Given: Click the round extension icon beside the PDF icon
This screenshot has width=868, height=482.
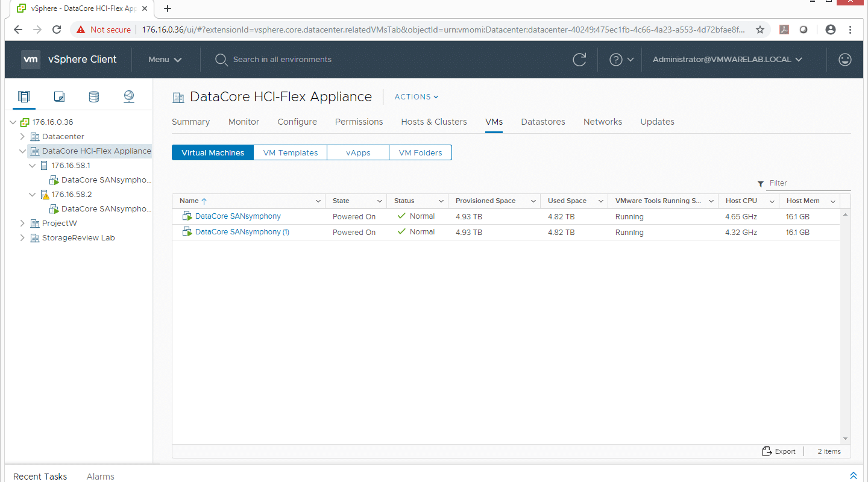Looking at the screenshot, I should (x=804, y=30).
